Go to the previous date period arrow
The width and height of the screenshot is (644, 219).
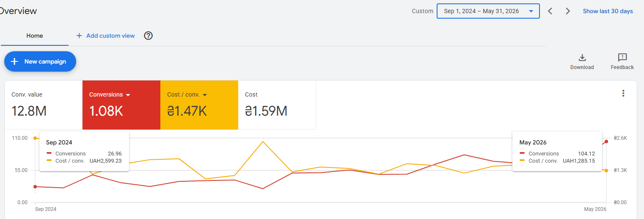(x=550, y=11)
